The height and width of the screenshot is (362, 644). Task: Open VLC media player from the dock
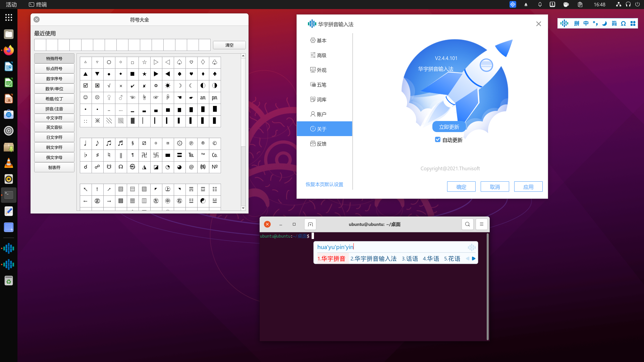(x=9, y=163)
